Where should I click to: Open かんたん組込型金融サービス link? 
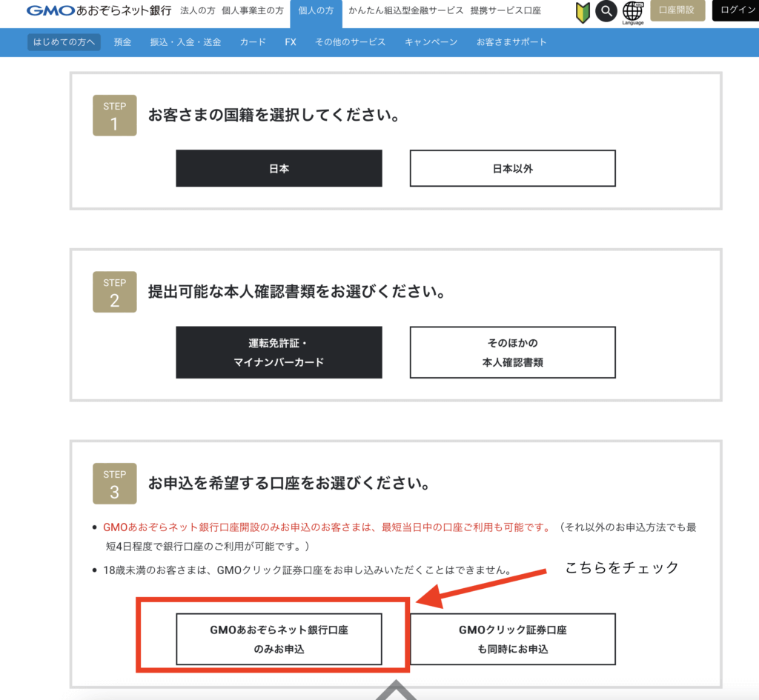click(x=405, y=10)
